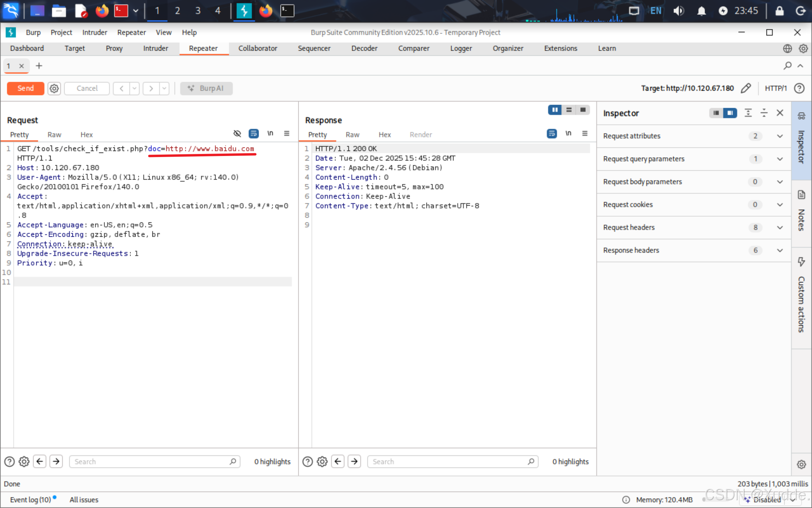Toggle show newlines \n in request
812x508 pixels.
(x=270, y=133)
